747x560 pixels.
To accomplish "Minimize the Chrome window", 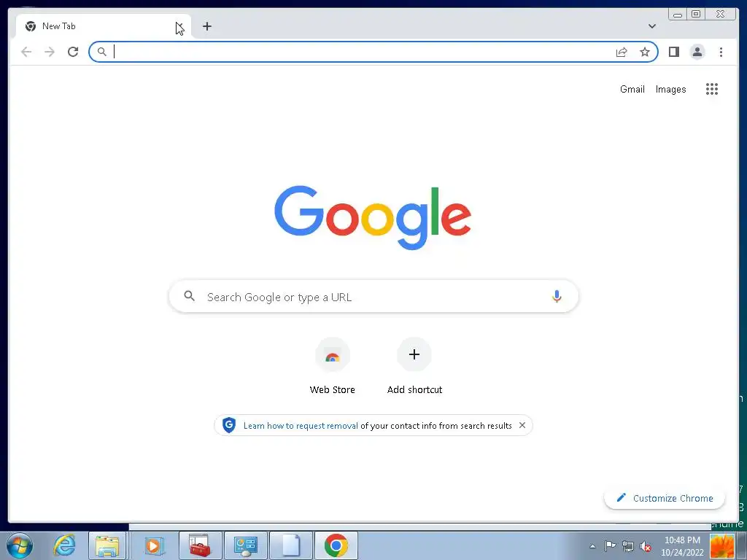I will coord(678,15).
